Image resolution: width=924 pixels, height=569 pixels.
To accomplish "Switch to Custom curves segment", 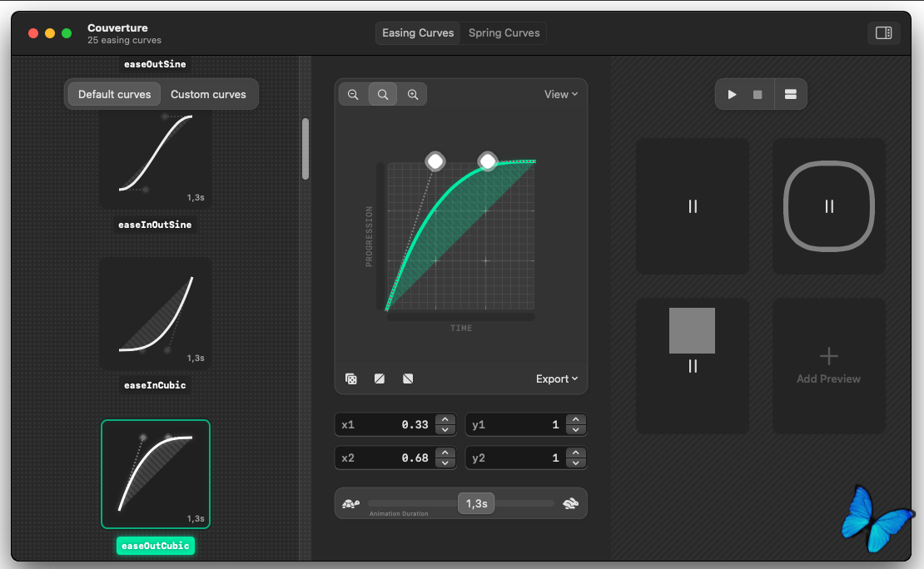I will click(x=208, y=95).
